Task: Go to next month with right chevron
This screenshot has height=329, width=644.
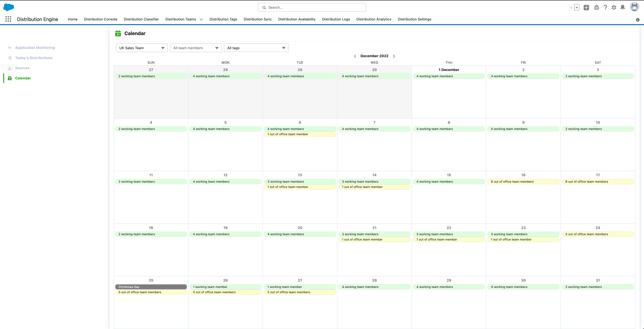Action: point(394,56)
